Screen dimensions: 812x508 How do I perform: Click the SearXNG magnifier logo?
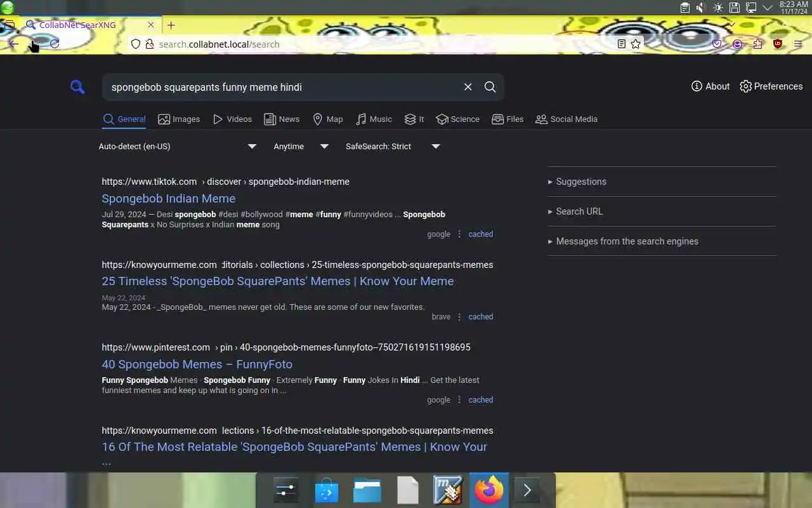77,87
